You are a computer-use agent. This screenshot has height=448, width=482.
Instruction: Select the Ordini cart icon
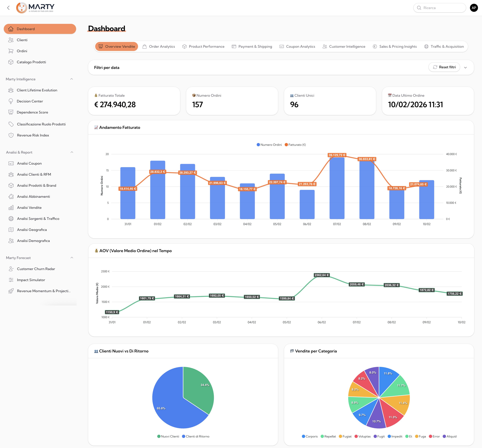11,51
